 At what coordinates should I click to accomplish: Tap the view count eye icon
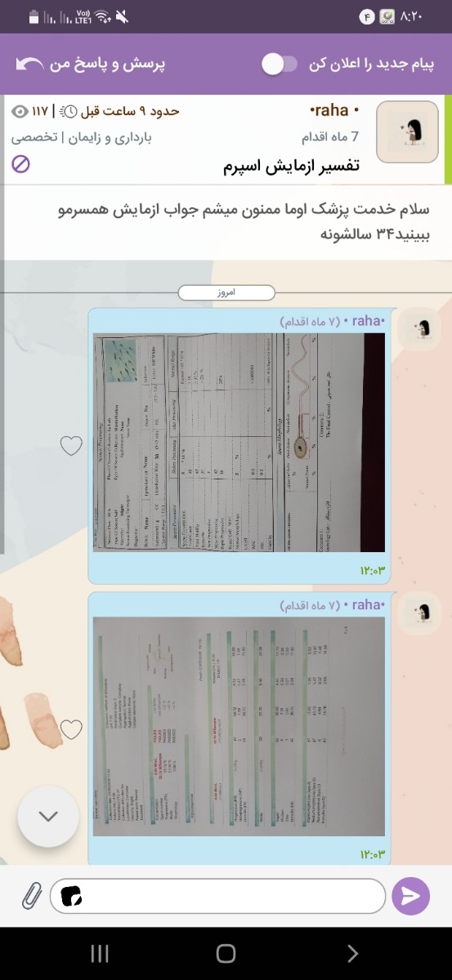pos(21,111)
